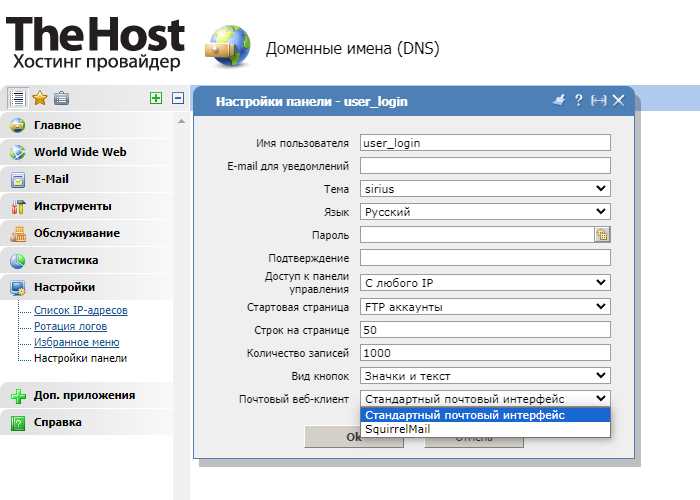Open the Стартовая страница dropdown

[x=485, y=307]
